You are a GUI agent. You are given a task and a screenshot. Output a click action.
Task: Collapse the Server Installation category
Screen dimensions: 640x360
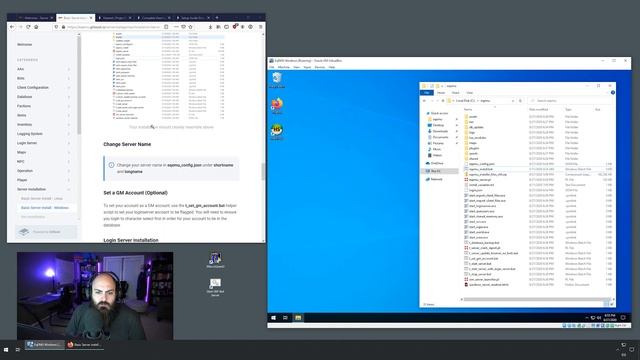click(x=69, y=189)
